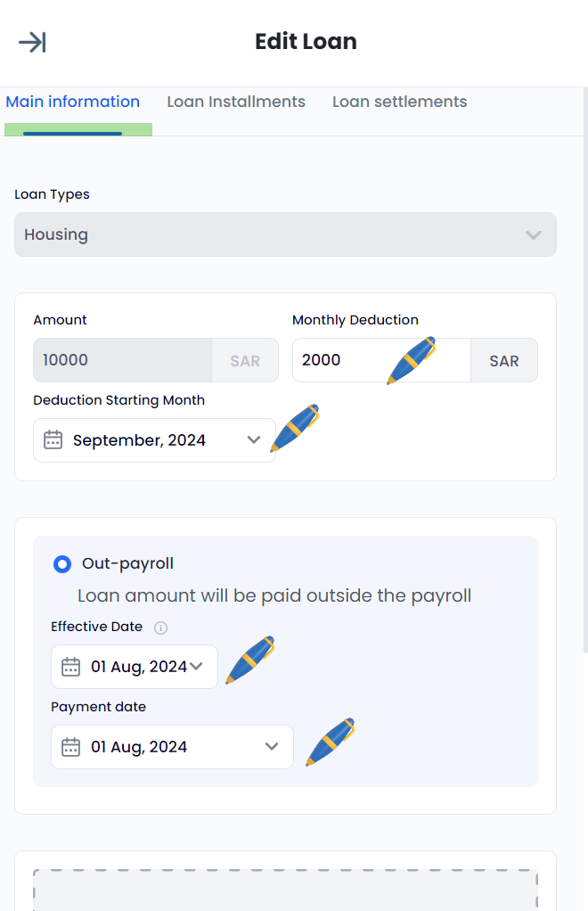
Task: Click the collapse panel arrow icon top-left
Action: pyautogui.click(x=31, y=41)
